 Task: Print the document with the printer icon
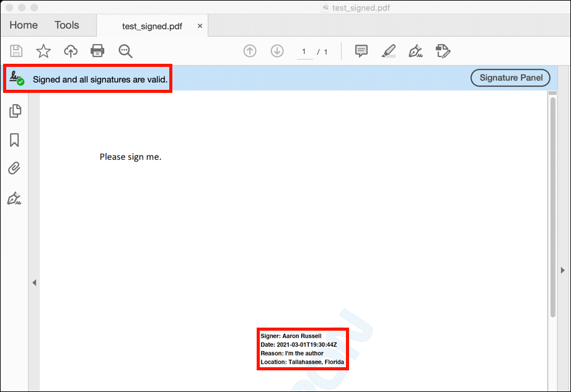click(97, 51)
